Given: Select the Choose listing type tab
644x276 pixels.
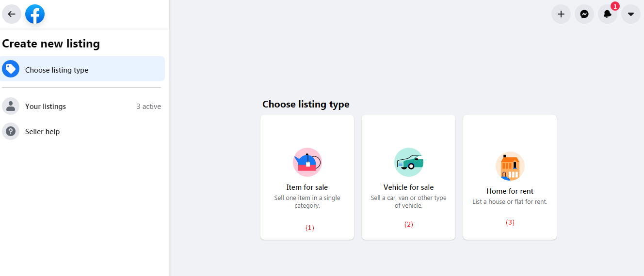Looking at the screenshot, I should point(82,69).
